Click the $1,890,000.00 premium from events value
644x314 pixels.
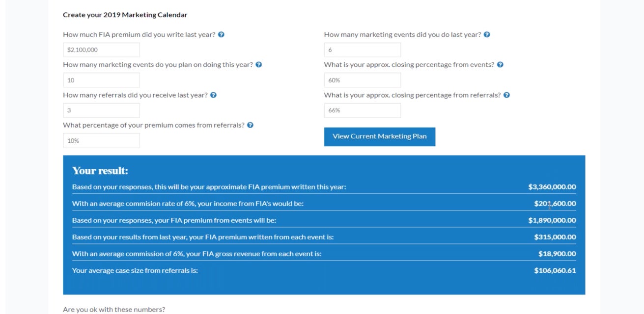pyautogui.click(x=552, y=220)
